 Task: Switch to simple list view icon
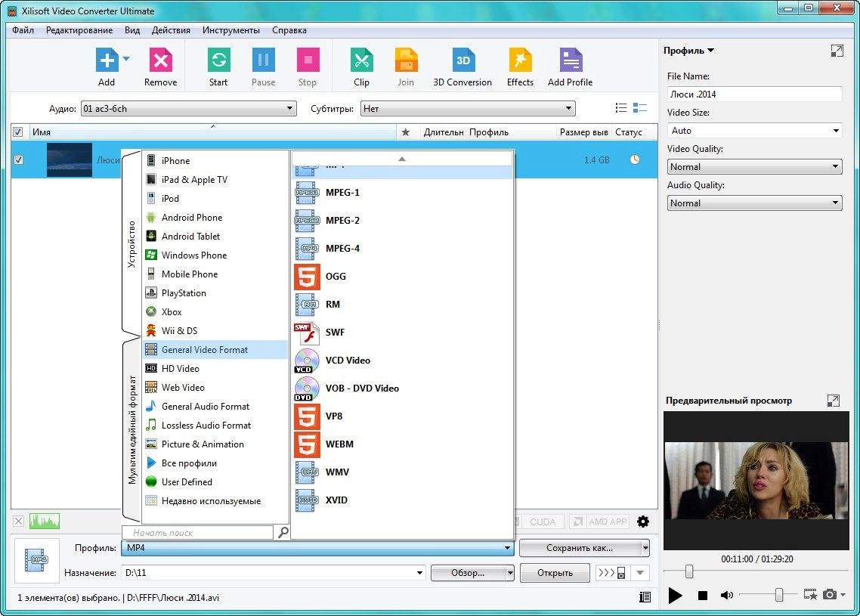tap(621, 108)
